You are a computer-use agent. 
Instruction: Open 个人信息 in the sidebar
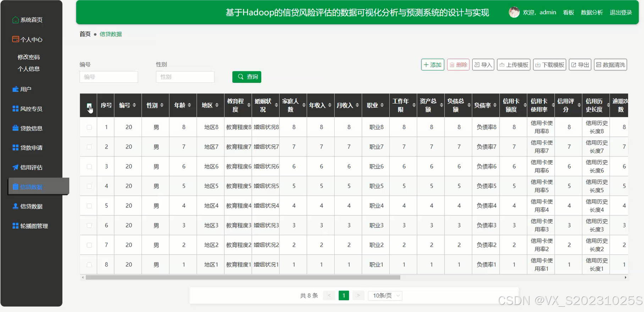[29, 69]
